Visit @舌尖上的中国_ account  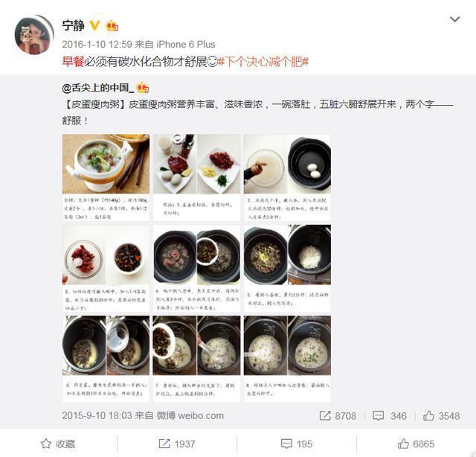click(x=97, y=88)
